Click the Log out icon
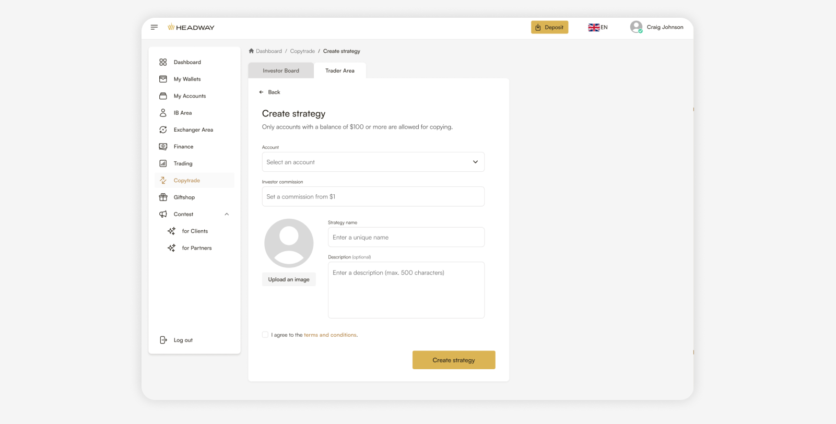 (x=163, y=340)
